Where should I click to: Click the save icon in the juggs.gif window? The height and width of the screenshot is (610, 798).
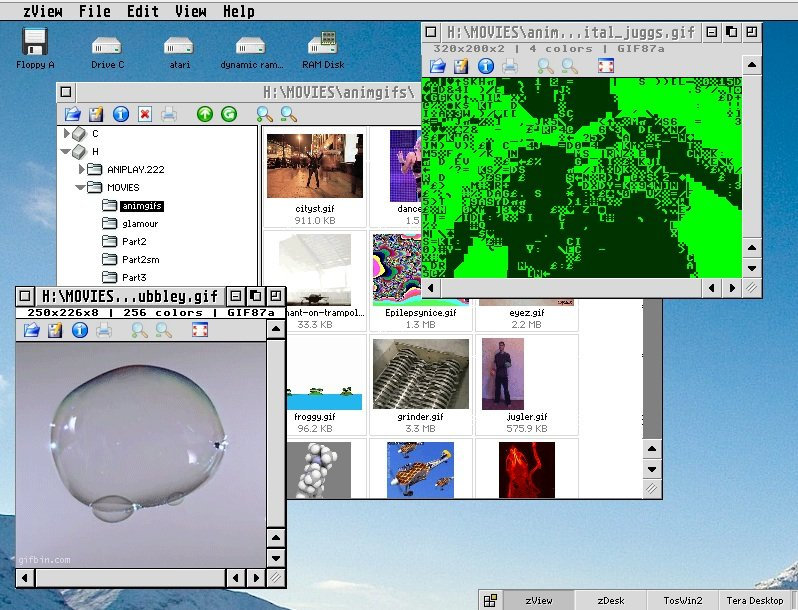point(461,66)
